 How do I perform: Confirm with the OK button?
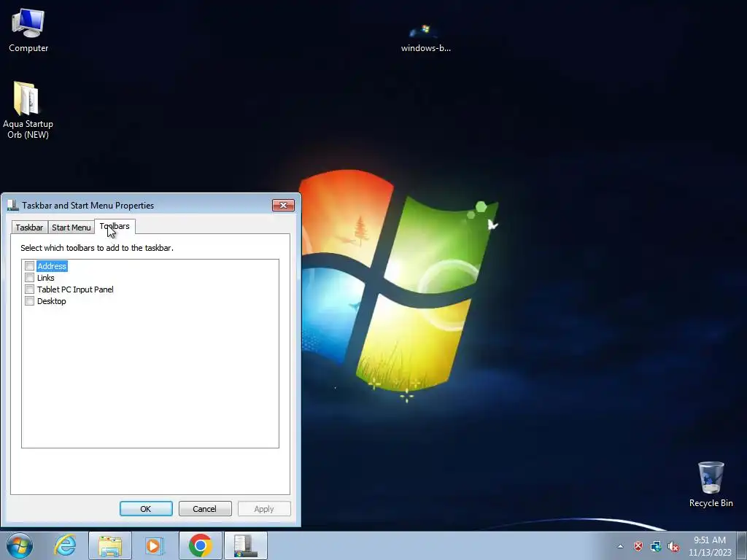click(146, 508)
